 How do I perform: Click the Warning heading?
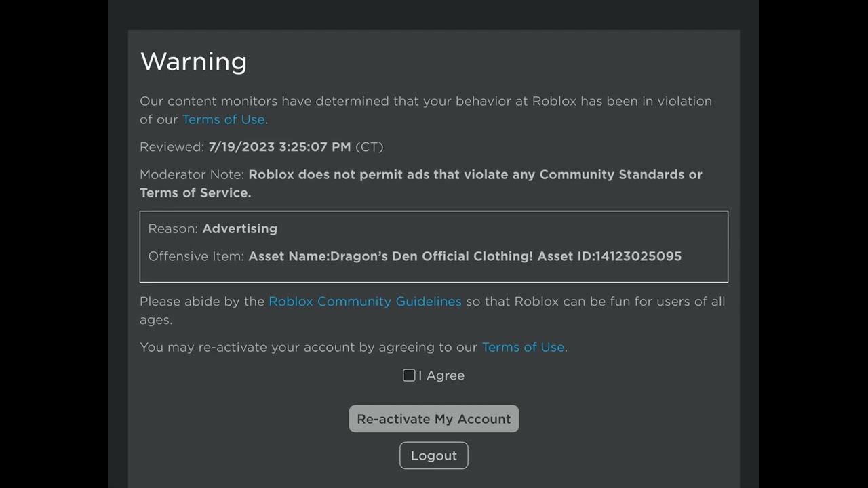pyautogui.click(x=193, y=62)
